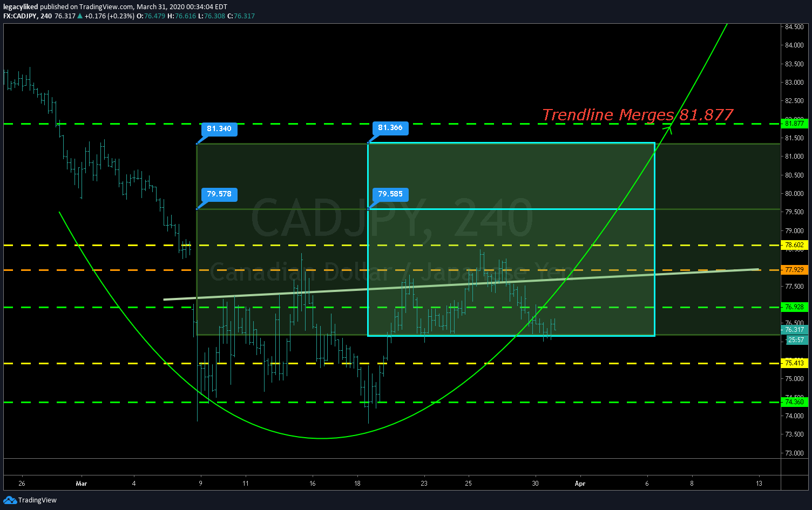The height and width of the screenshot is (510, 812).
Task: Click the 73.000 price scale value
Action: pyautogui.click(x=794, y=453)
